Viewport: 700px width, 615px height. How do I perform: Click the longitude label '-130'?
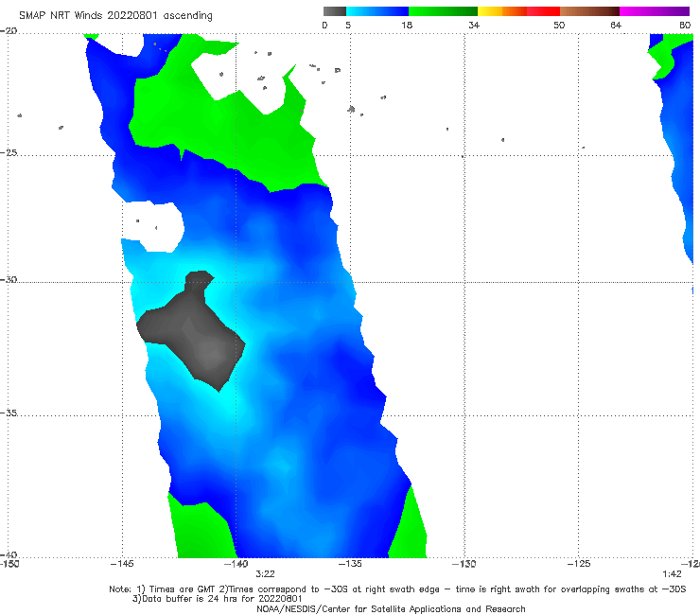coord(464,564)
